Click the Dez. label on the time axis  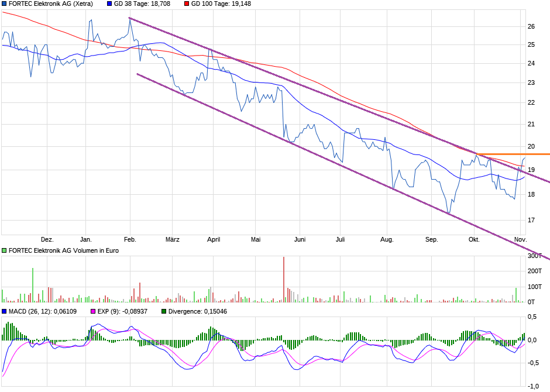click(47, 239)
